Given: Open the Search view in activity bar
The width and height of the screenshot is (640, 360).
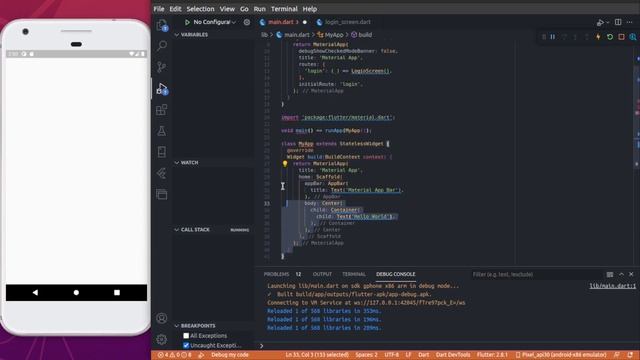Looking at the screenshot, I should (162, 45).
